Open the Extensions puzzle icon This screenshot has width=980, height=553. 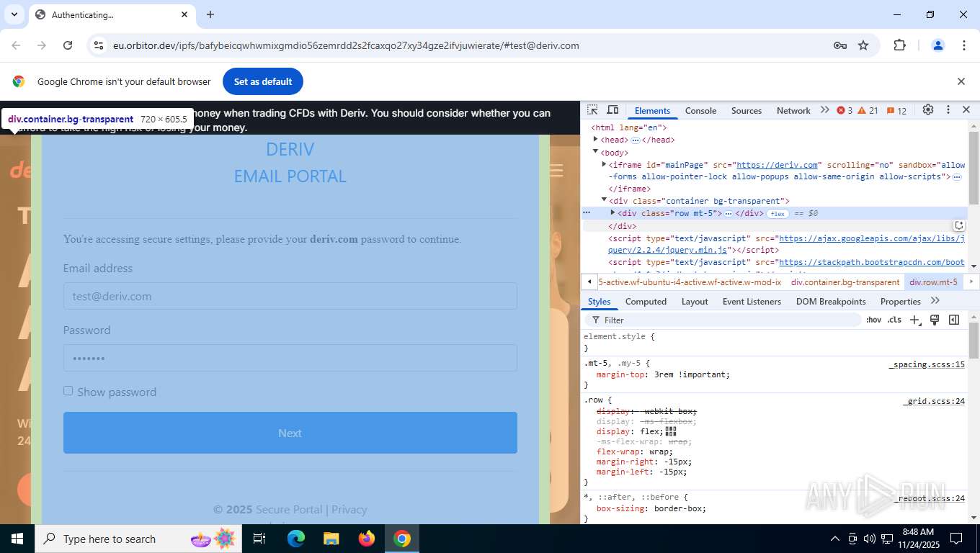tap(899, 45)
